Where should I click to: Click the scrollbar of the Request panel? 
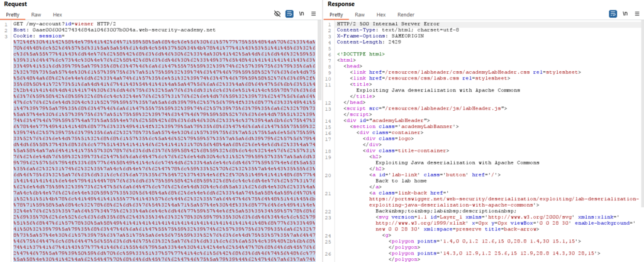pyautogui.click(x=319, y=60)
